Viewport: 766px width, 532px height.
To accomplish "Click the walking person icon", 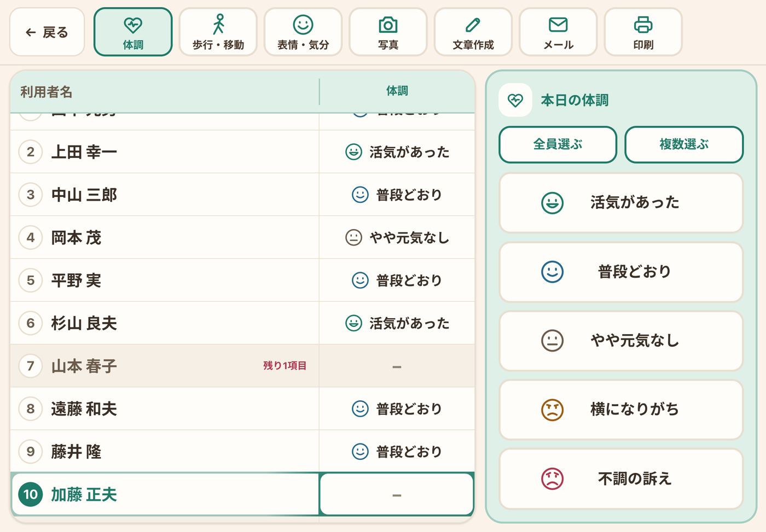I will click(219, 25).
